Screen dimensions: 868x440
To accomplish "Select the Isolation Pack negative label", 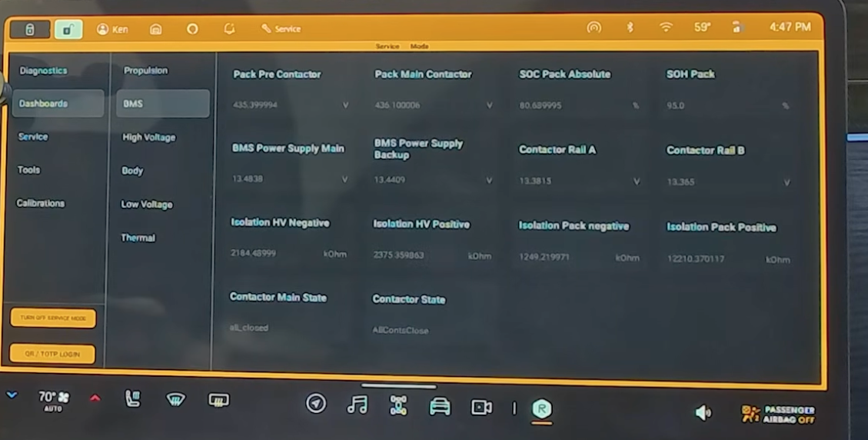I will tap(574, 225).
